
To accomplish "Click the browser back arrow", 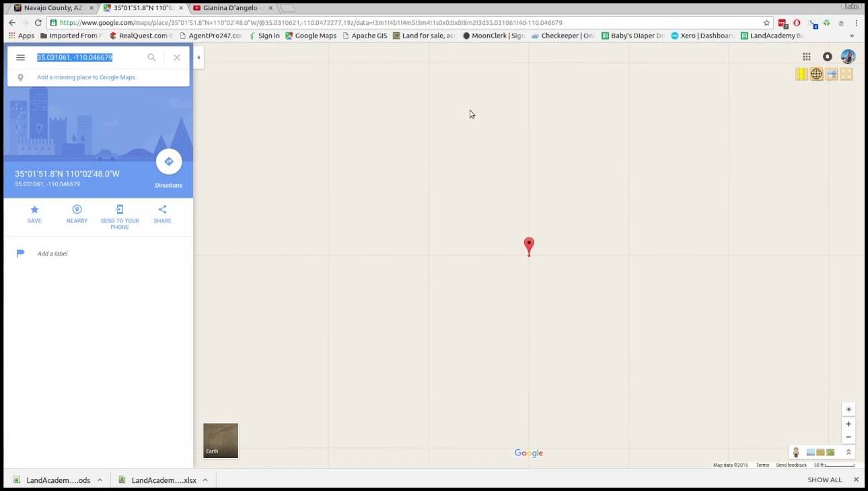I will point(11,22).
